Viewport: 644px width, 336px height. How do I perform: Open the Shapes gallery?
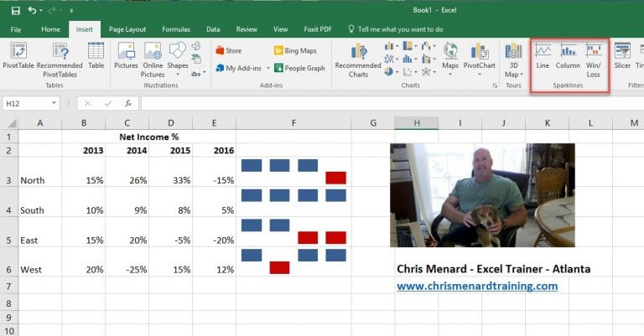178,59
